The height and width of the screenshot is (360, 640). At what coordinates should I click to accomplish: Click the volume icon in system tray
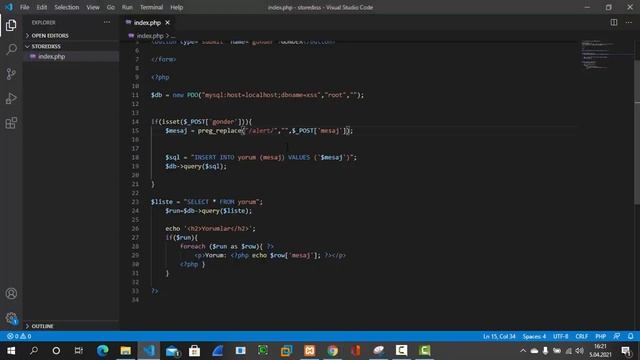pyautogui.click(x=579, y=351)
